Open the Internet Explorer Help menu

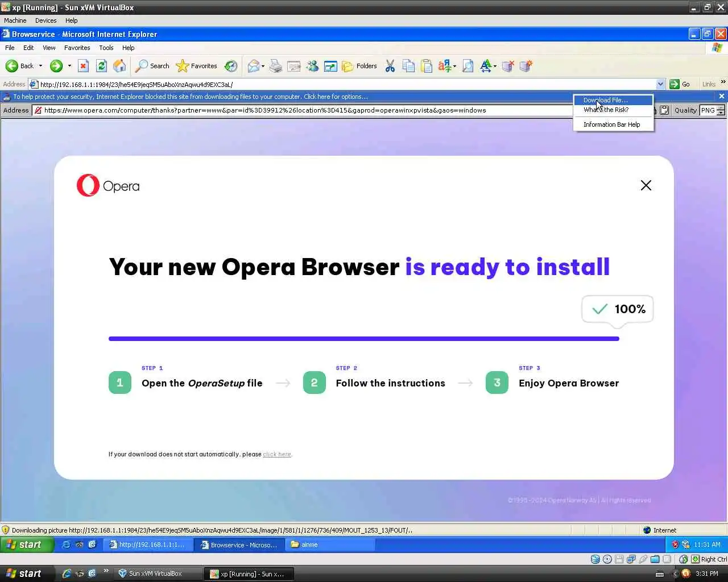pyautogui.click(x=128, y=48)
